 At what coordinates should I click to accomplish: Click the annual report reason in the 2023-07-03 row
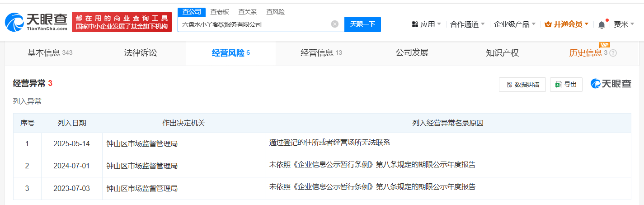tap(372, 186)
